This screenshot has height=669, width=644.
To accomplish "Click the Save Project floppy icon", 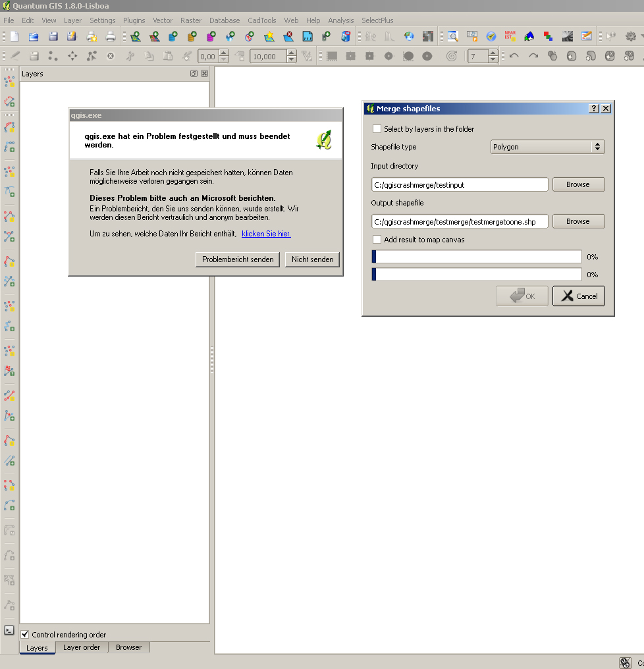I will click(x=53, y=36).
